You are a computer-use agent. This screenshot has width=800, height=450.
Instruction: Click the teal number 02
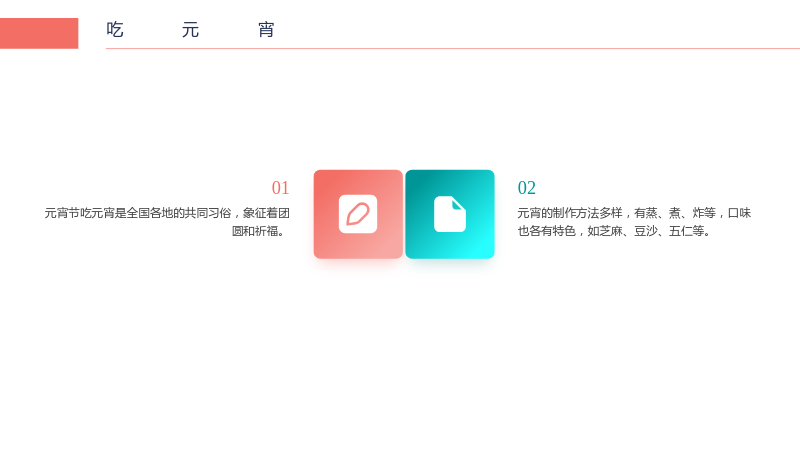(527, 188)
